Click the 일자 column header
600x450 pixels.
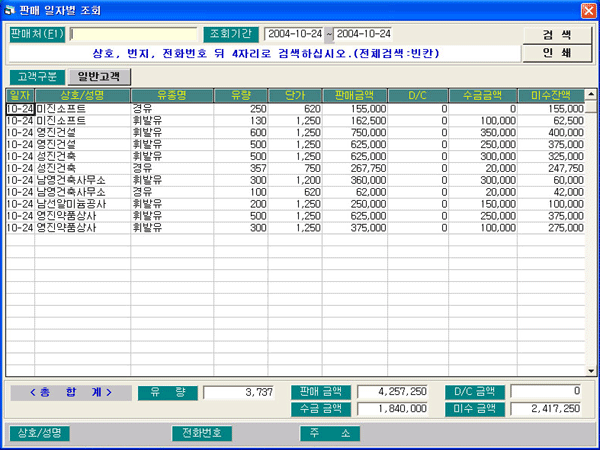pyautogui.click(x=20, y=96)
